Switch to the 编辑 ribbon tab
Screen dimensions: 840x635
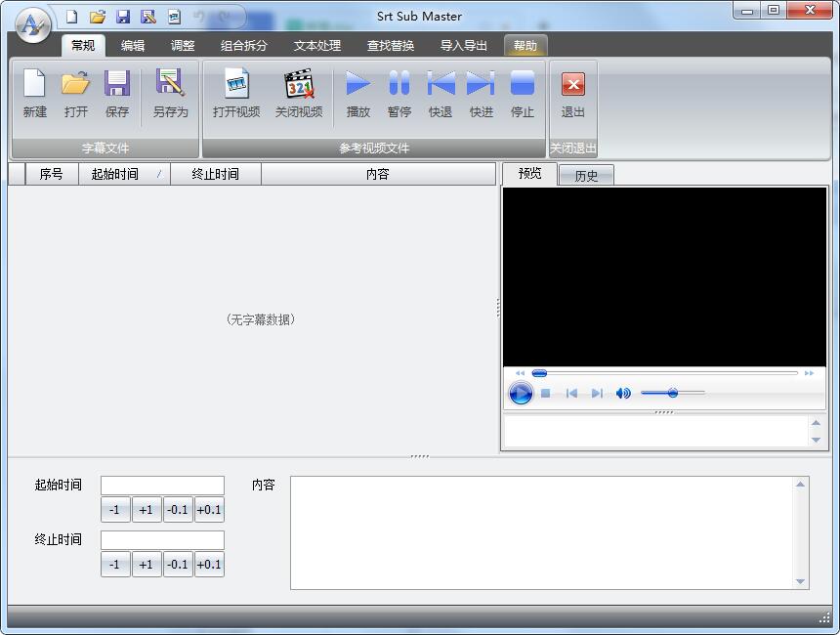pyautogui.click(x=133, y=46)
